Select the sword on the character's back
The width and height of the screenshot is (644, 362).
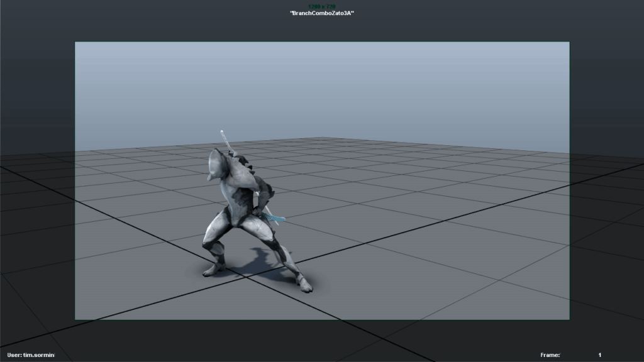tap(225, 140)
